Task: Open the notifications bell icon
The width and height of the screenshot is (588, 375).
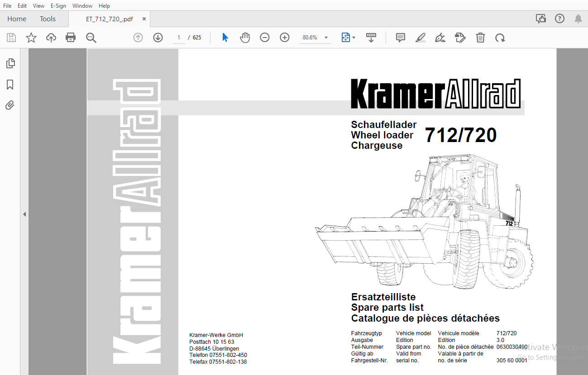Action: click(578, 19)
